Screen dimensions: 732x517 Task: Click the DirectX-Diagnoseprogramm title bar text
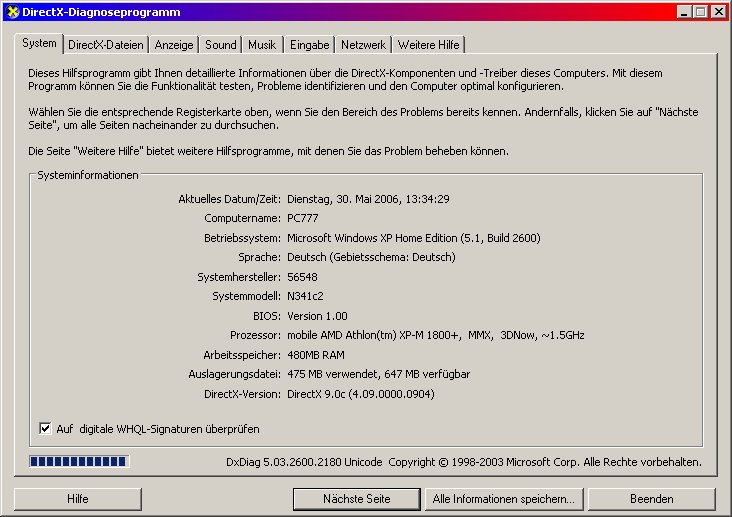tap(101, 12)
